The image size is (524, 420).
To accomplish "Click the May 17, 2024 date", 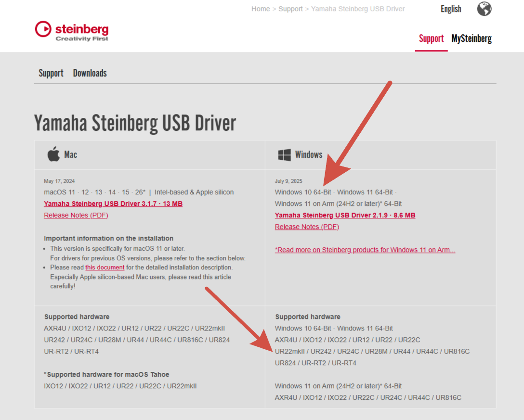I will 59,181.
